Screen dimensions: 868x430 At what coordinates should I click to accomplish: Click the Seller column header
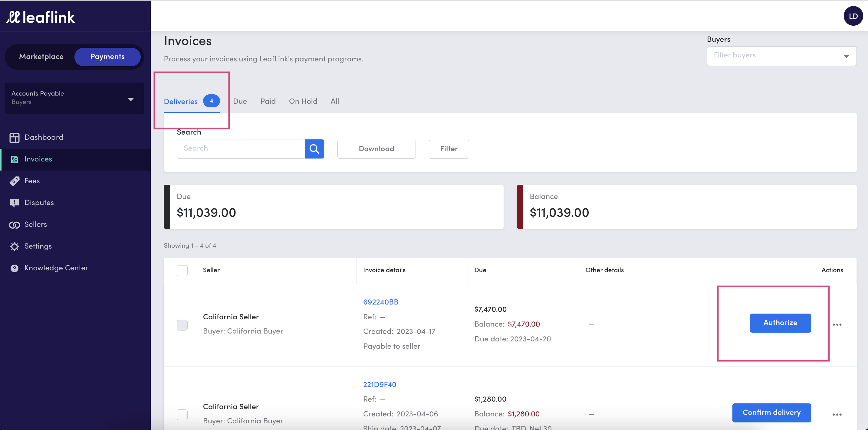[211, 270]
